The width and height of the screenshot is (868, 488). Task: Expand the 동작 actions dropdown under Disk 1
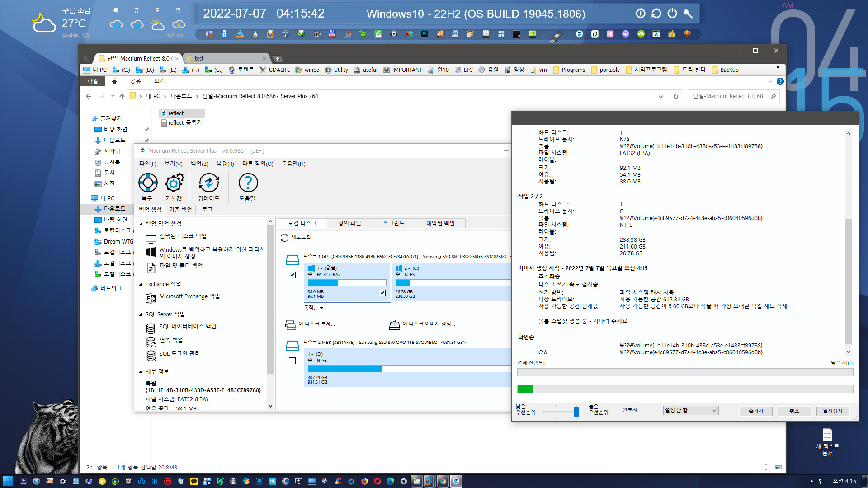click(314, 308)
